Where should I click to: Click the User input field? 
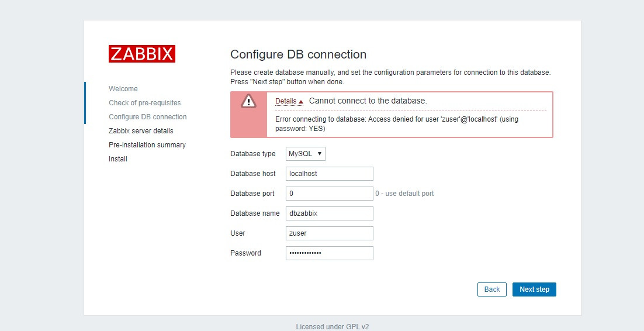click(329, 233)
